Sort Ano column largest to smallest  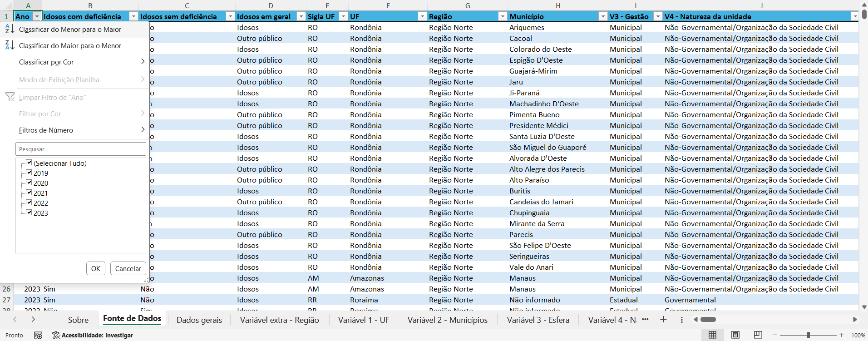click(70, 45)
